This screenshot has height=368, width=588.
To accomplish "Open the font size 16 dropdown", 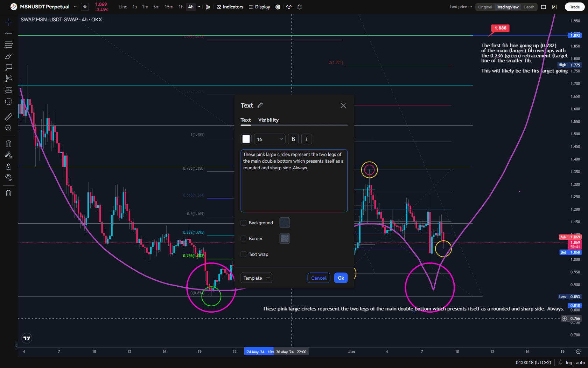I will [x=269, y=139].
